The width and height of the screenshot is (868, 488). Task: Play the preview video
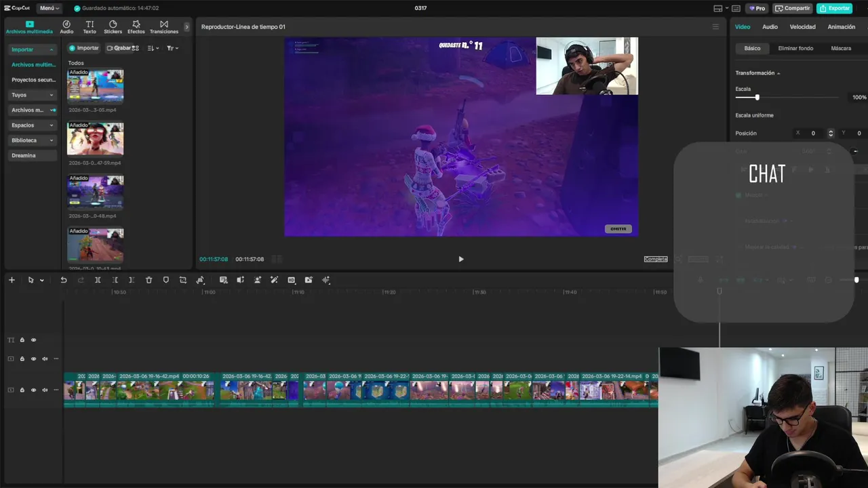tap(461, 259)
